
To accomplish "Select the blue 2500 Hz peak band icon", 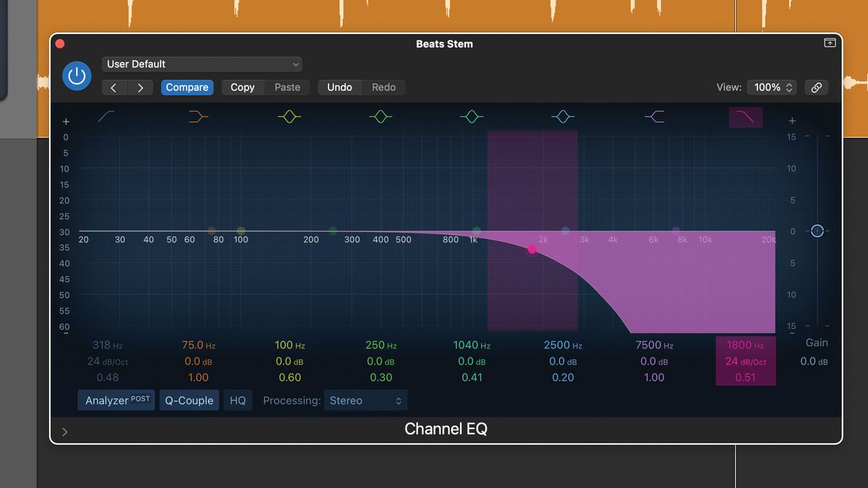I will pyautogui.click(x=562, y=116).
